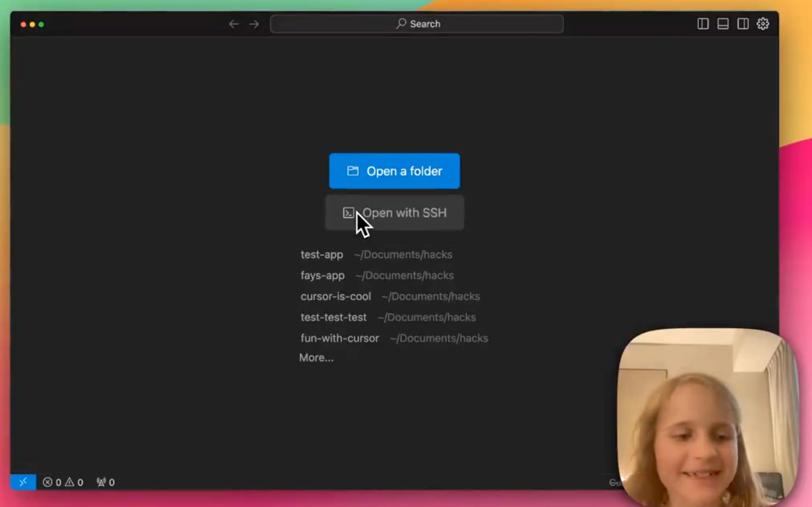Click the warnings count in status bar

click(74, 482)
